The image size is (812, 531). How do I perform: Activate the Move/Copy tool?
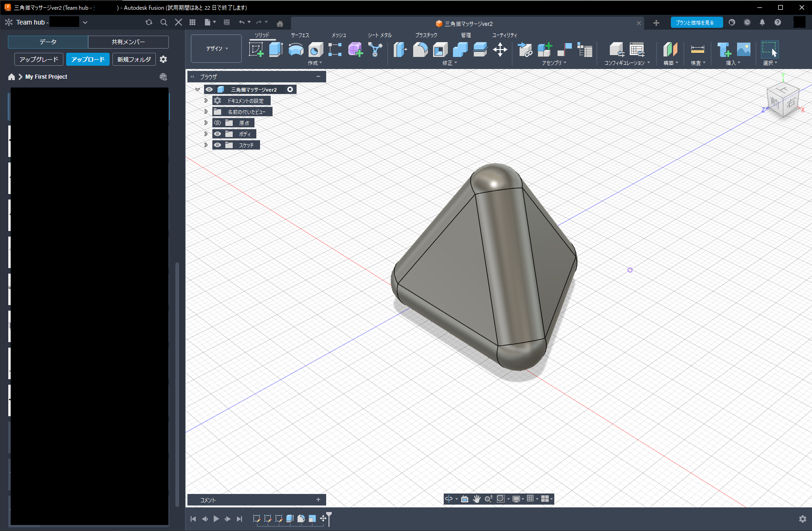pos(500,50)
